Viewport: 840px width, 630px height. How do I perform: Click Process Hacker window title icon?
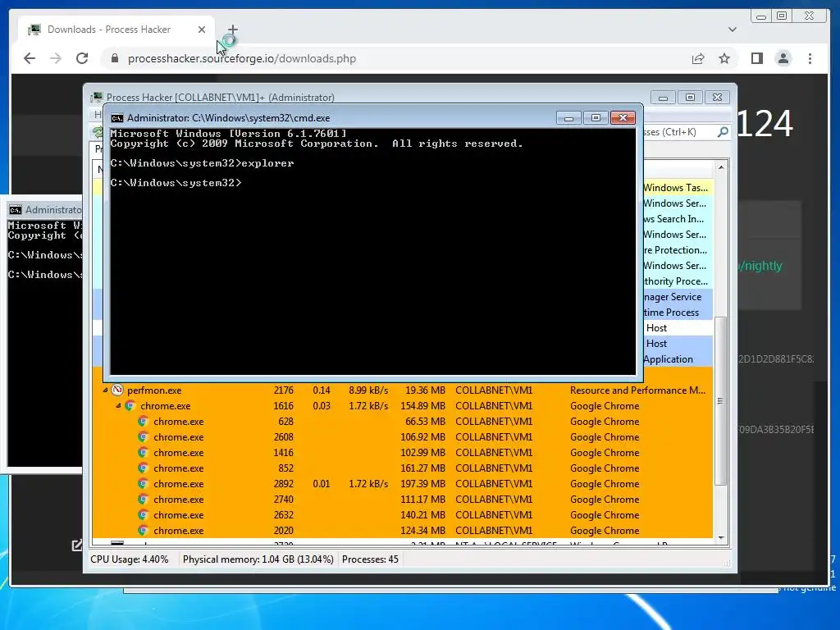(x=98, y=97)
